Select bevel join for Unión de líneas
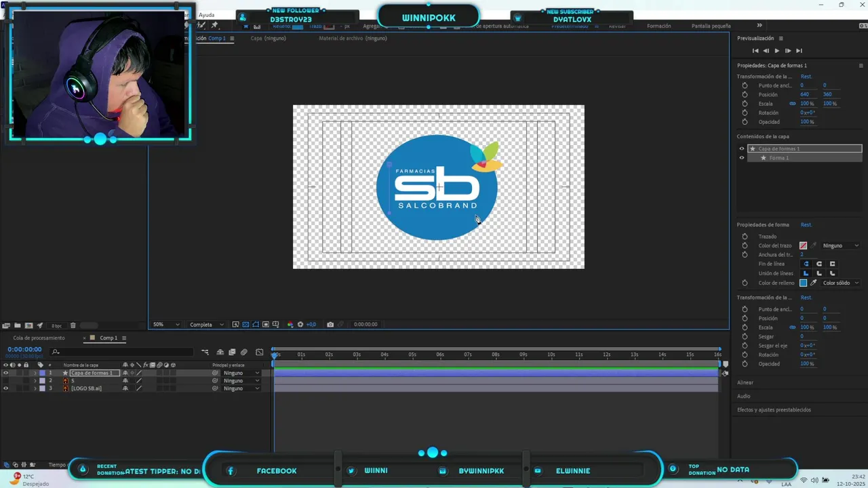This screenshot has width=868, height=488. 832,273
